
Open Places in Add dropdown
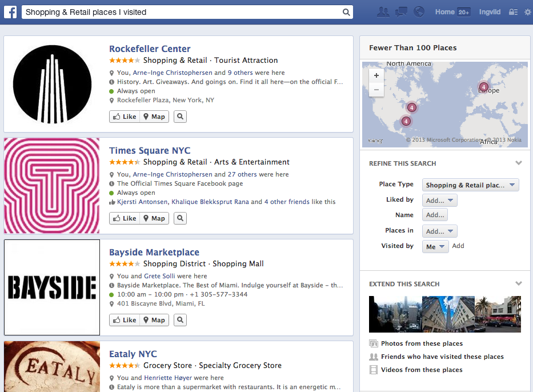click(x=439, y=231)
